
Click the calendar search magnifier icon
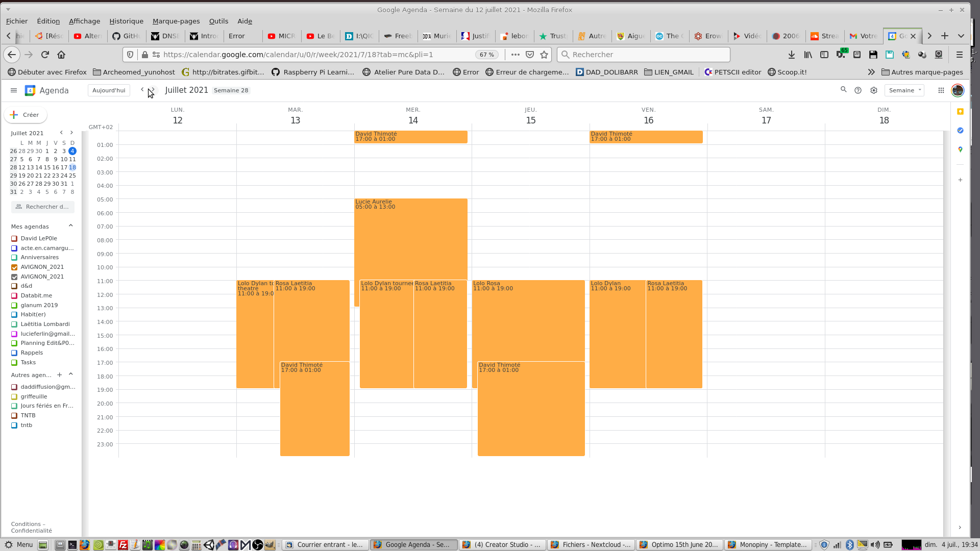[x=843, y=90]
